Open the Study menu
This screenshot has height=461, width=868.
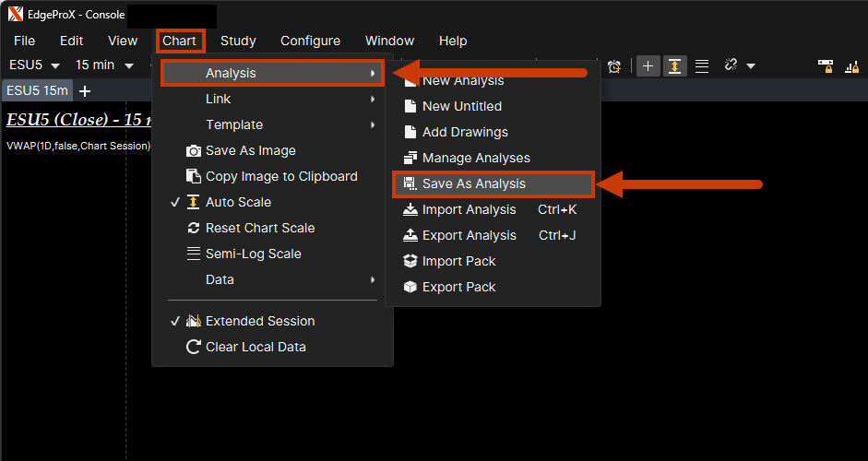pos(238,41)
